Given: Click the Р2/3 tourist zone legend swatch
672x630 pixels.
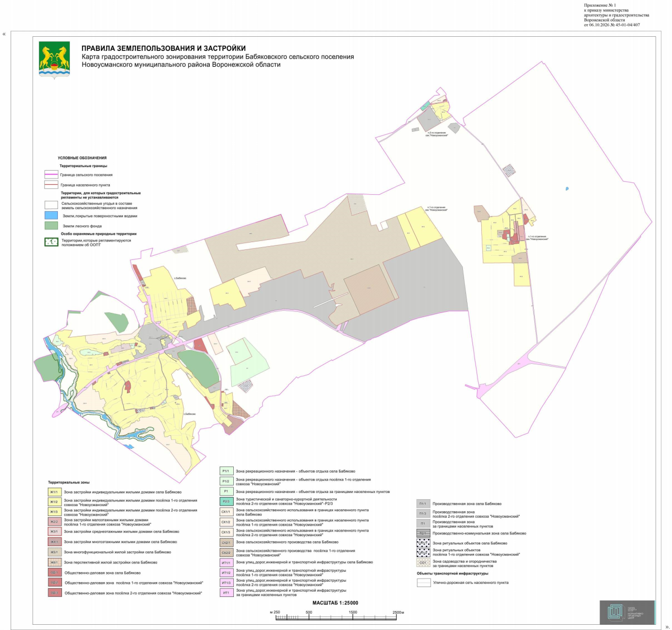Looking at the screenshot, I should pyautogui.click(x=226, y=501).
